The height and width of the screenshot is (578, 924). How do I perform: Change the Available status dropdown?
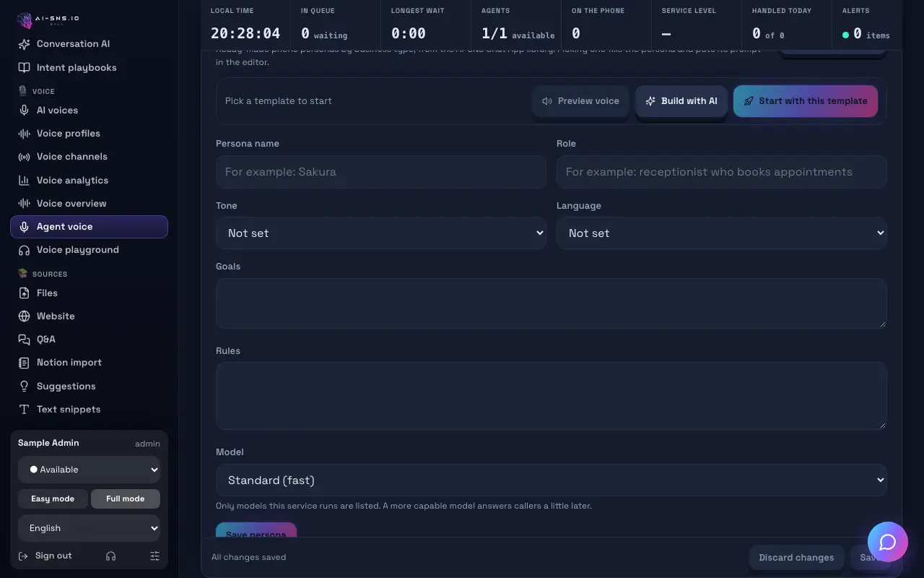point(89,470)
